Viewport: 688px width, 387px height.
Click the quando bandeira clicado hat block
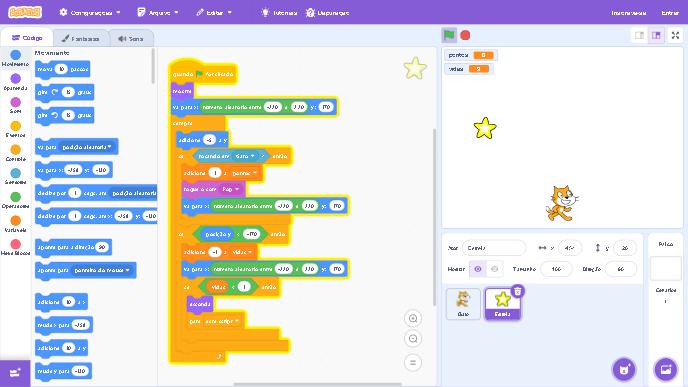(203, 73)
